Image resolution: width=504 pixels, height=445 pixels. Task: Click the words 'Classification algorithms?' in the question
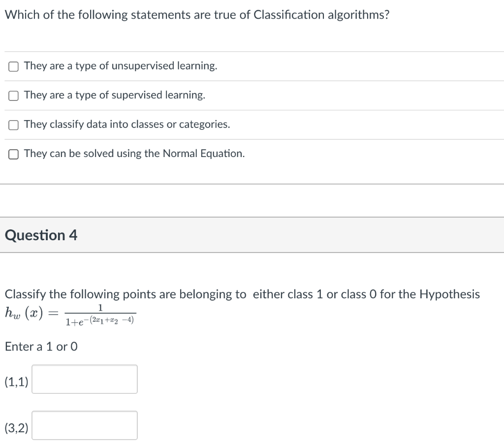[x=321, y=15]
